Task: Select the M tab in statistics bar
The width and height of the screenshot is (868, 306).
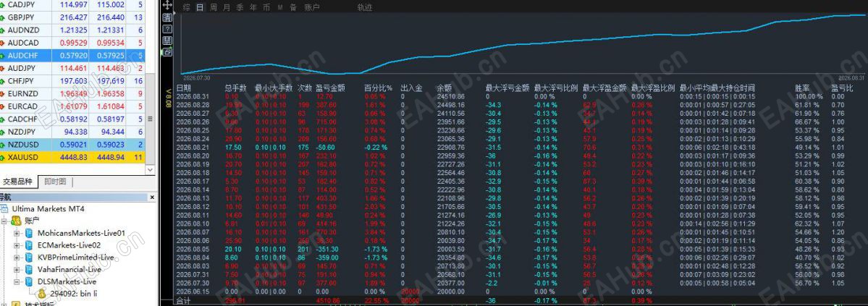Action: [x=280, y=8]
